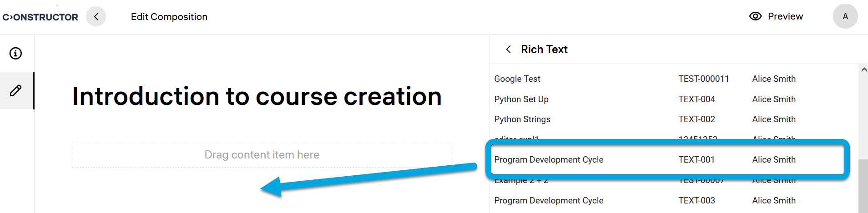Click the eye icon next to Preview
868x213 pixels.
755,16
